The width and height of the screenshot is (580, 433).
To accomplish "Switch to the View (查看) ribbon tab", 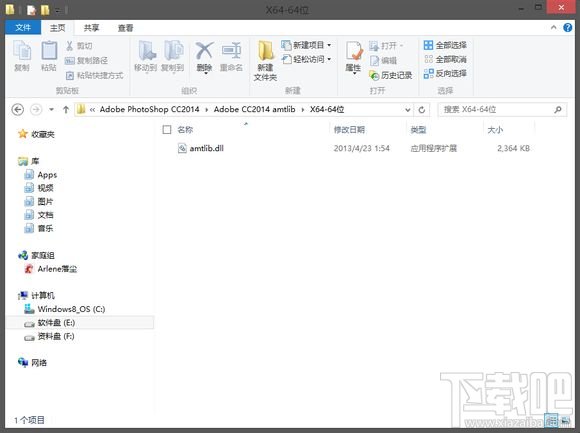I will 125,28.
